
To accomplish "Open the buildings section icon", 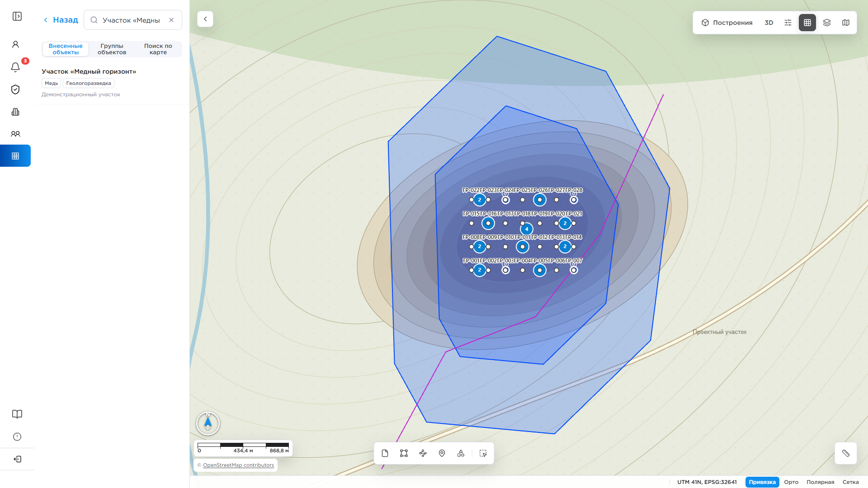I will click(15, 112).
